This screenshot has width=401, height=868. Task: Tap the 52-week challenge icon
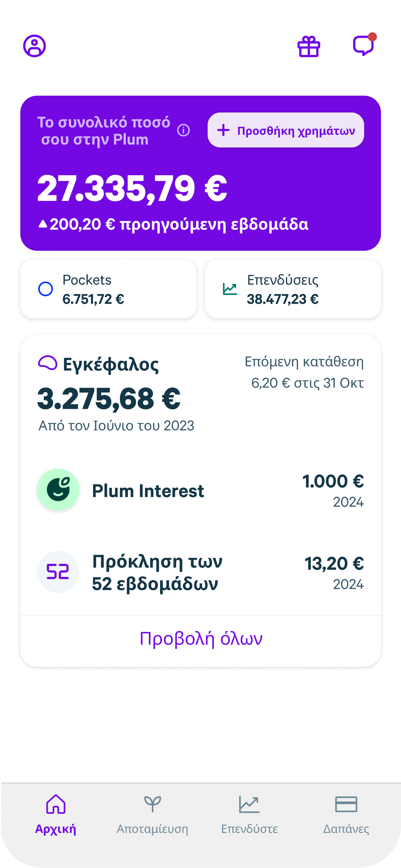point(58,572)
